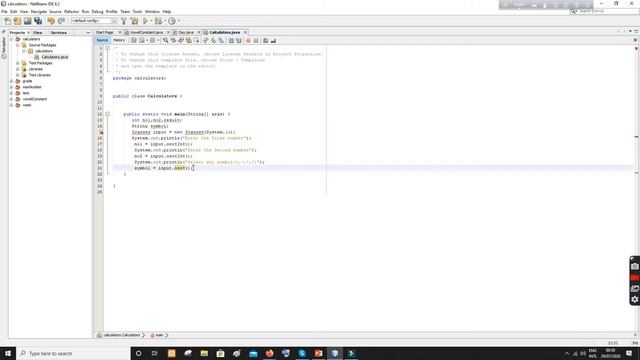
Task: Click the History view button
Action: pos(119,40)
